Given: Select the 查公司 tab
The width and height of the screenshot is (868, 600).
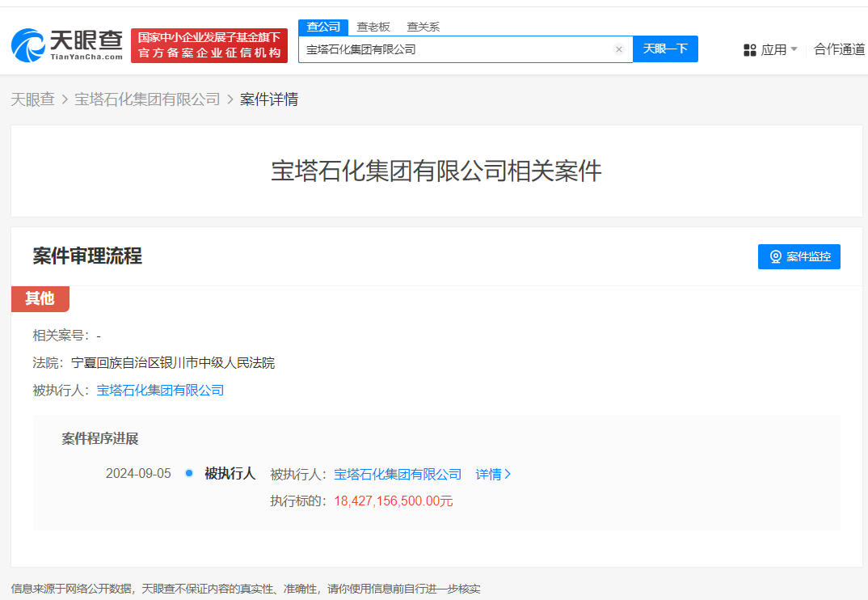Looking at the screenshot, I should [323, 27].
